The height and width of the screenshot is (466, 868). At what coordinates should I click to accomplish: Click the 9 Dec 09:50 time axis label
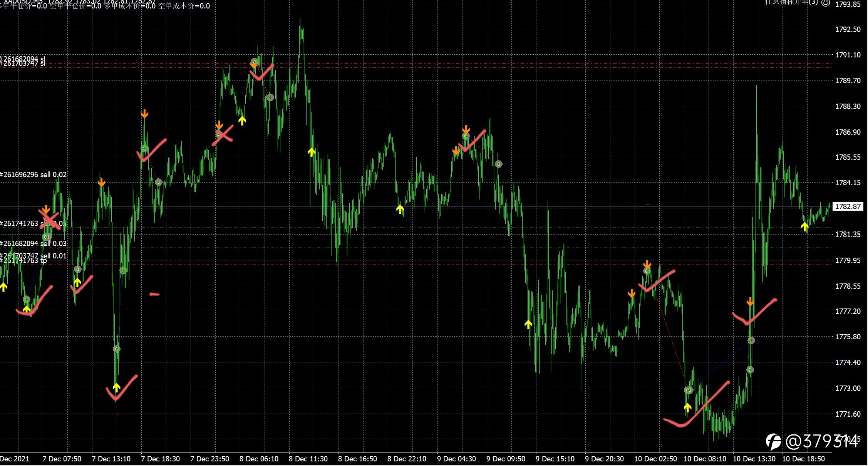tap(506, 459)
